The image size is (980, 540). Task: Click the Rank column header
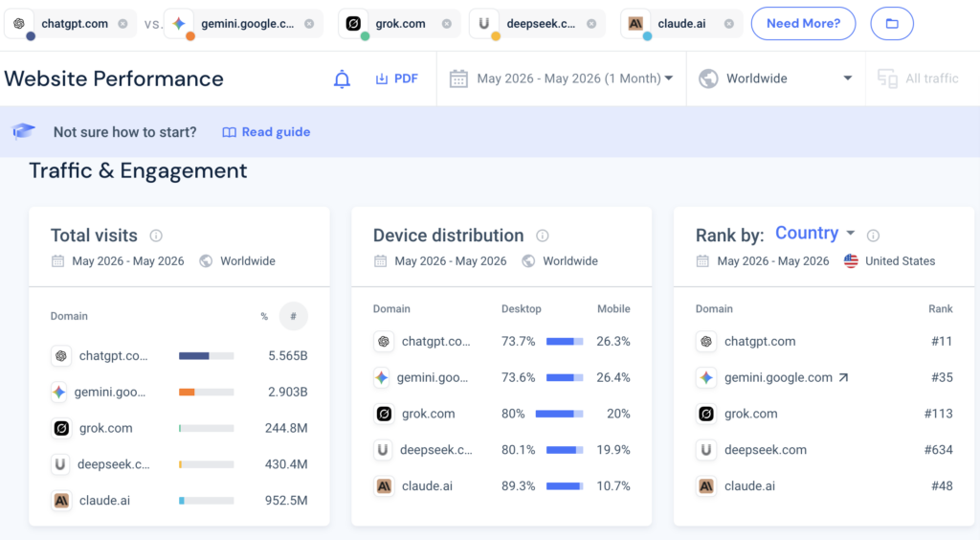point(941,308)
